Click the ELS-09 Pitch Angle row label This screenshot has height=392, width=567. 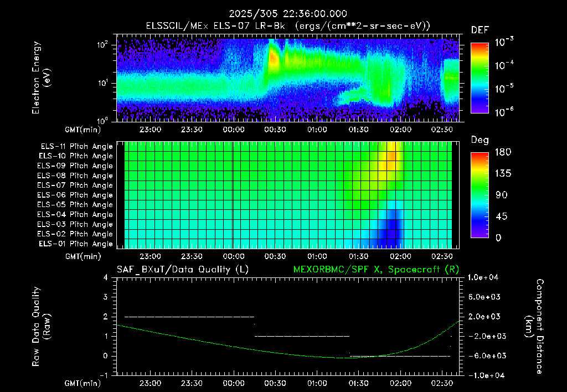pos(75,166)
